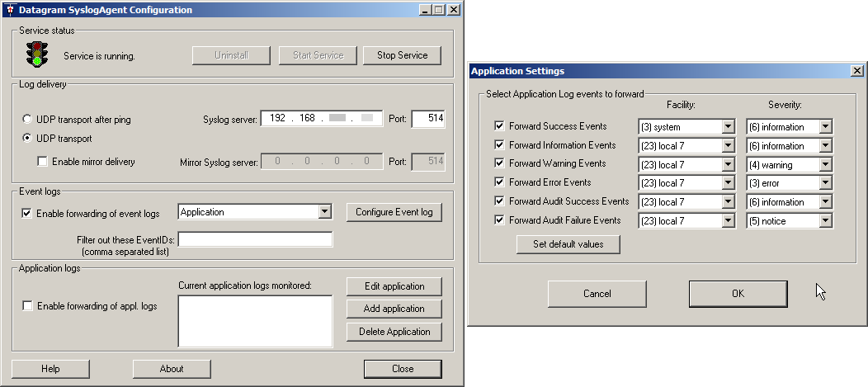Toggle Forward Audit Failure Events checkbox

coord(499,220)
